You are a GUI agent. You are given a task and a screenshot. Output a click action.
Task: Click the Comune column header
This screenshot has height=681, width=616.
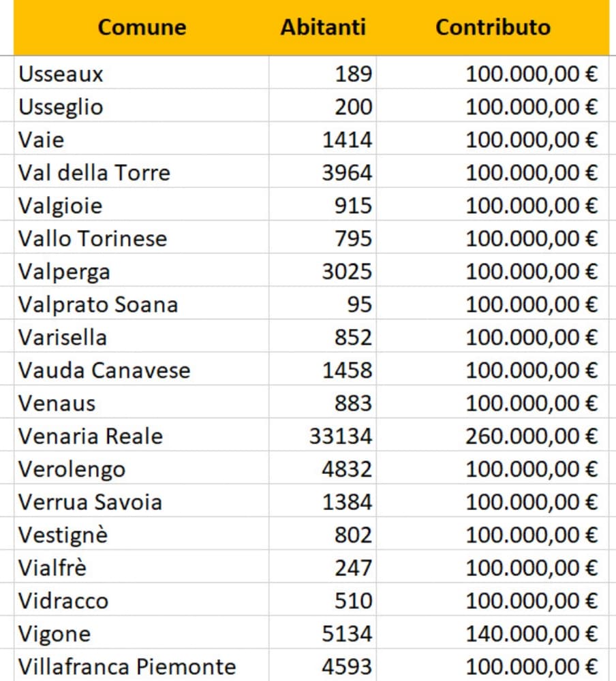[142, 27]
